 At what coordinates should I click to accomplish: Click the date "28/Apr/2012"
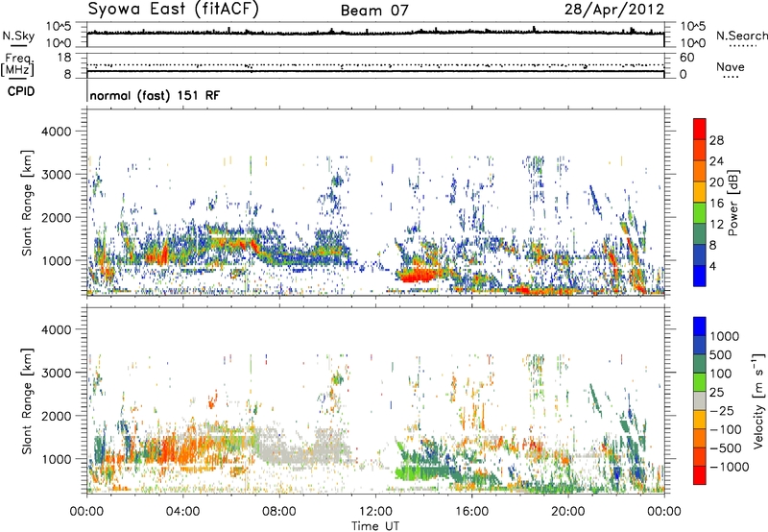pos(614,10)
